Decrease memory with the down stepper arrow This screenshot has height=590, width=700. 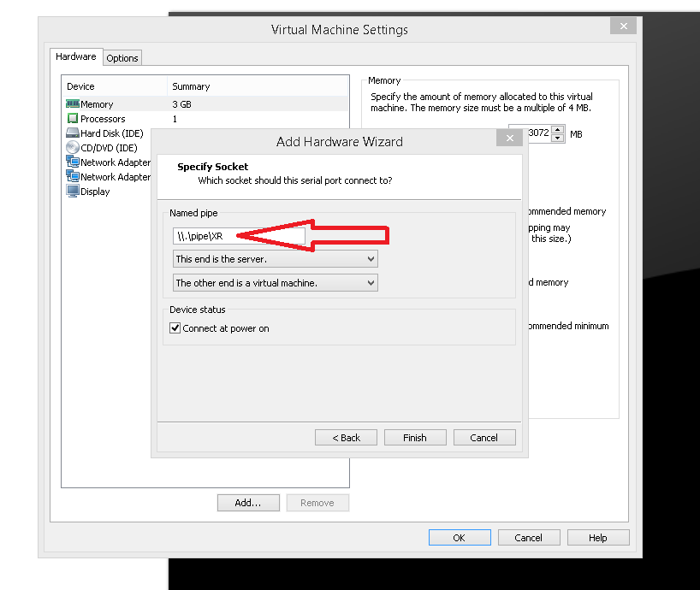558,138
